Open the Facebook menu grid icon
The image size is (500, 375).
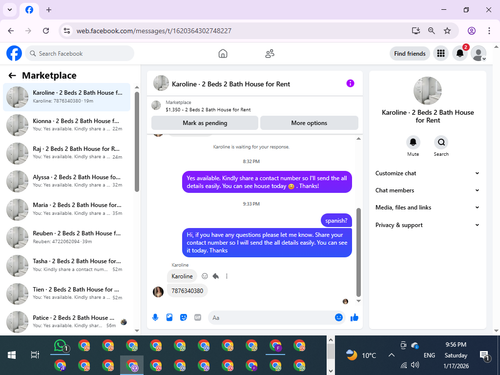[441, 53]
